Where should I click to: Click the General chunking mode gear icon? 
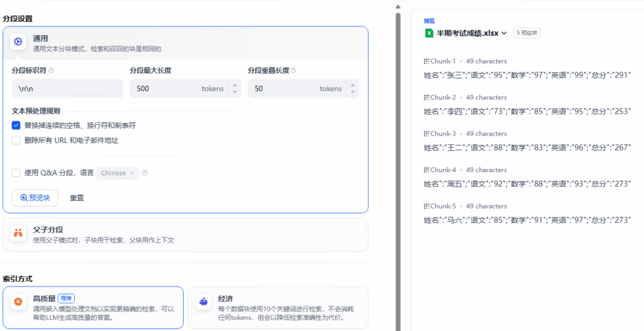pos(18,42)
